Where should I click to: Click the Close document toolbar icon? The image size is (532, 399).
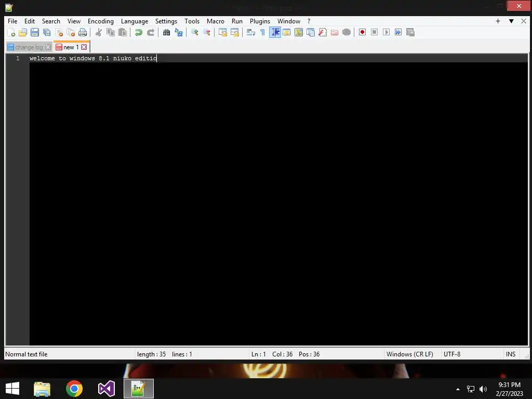point(59,32)
